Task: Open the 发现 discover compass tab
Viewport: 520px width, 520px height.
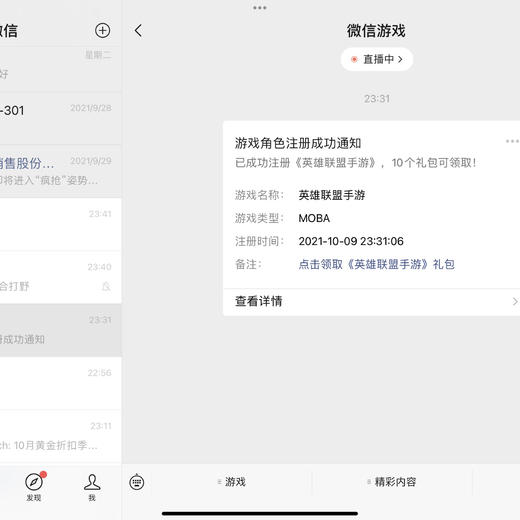Action: 34,486
